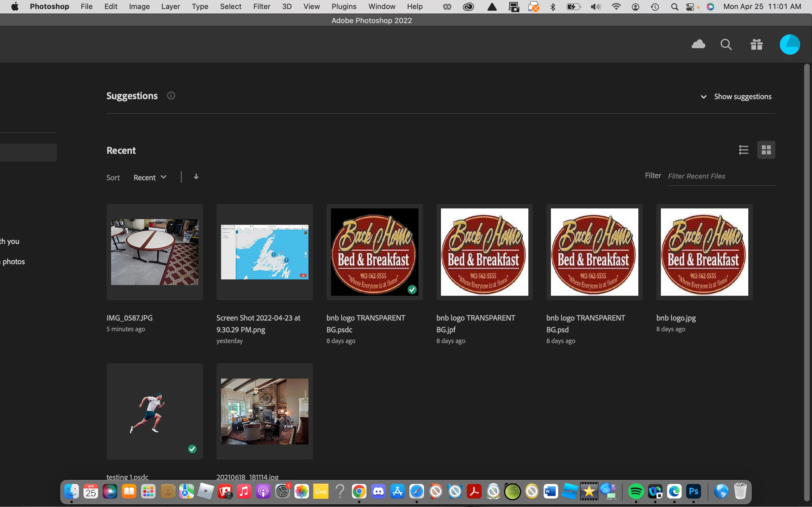Open Spotlight search in the menu bar

point(674,7)
